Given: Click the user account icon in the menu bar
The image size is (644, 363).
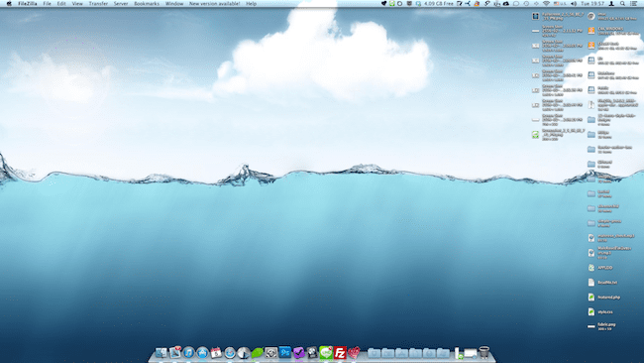Looking at the screenshot, I should click(x=611, y=4).
